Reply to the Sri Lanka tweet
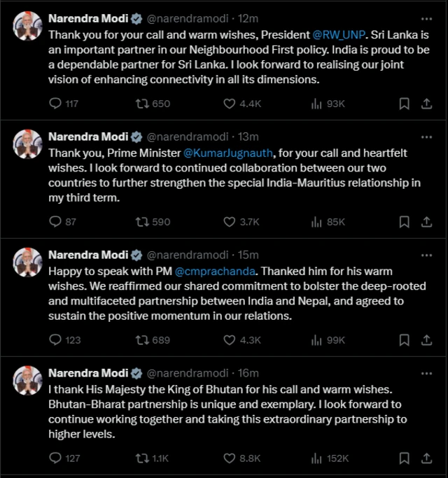Image resolution: width=448 pixels, height=478 pixels. [57, 104]
